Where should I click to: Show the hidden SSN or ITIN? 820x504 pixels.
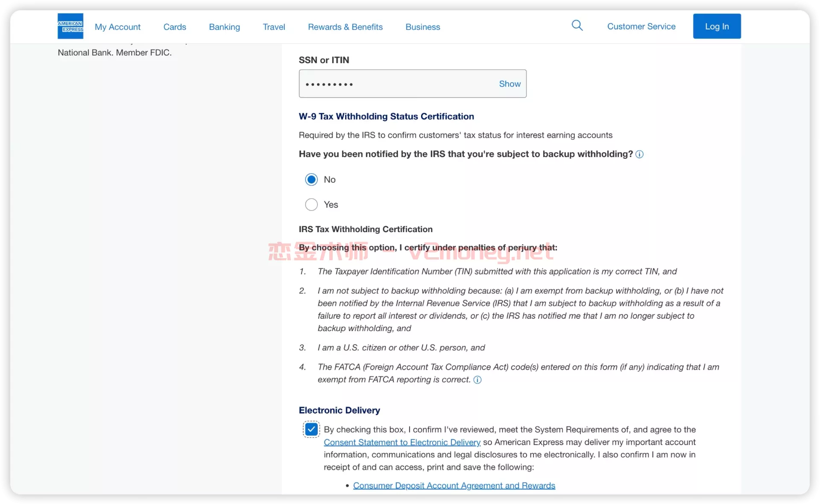tap(510, 84)
